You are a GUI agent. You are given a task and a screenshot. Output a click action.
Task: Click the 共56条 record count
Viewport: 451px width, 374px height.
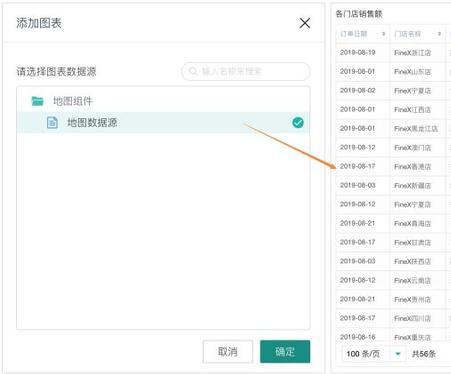(424, 354)
